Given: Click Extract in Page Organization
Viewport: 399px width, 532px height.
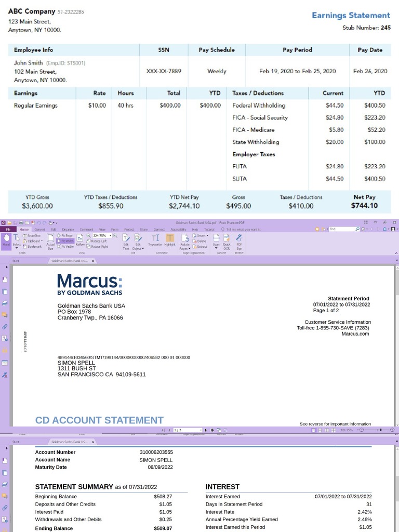Looking at the screenshot, I should click(199, 246).
